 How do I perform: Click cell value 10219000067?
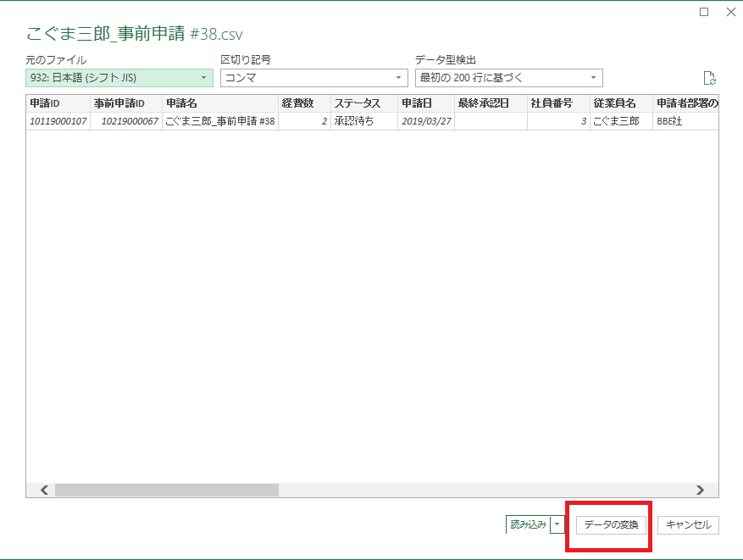[126, 121]
